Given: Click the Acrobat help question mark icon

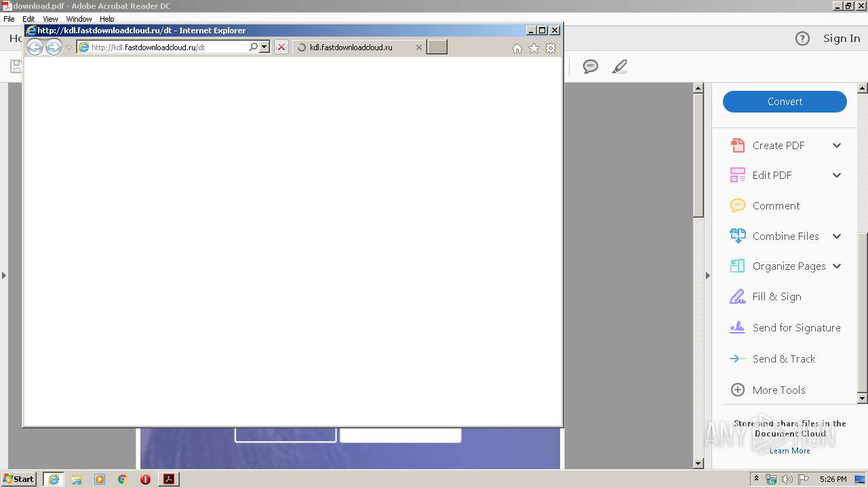Looking at the screenshot, I should coord(802,39).
